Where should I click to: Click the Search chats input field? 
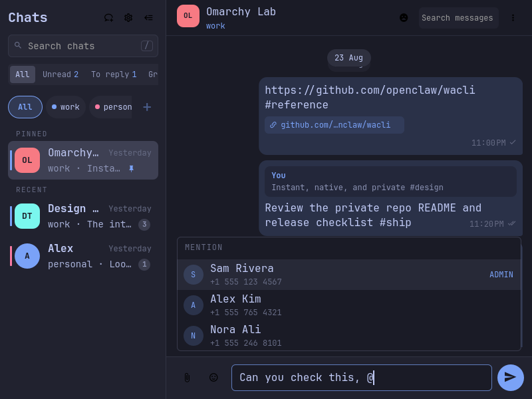[x=83, y=46]
